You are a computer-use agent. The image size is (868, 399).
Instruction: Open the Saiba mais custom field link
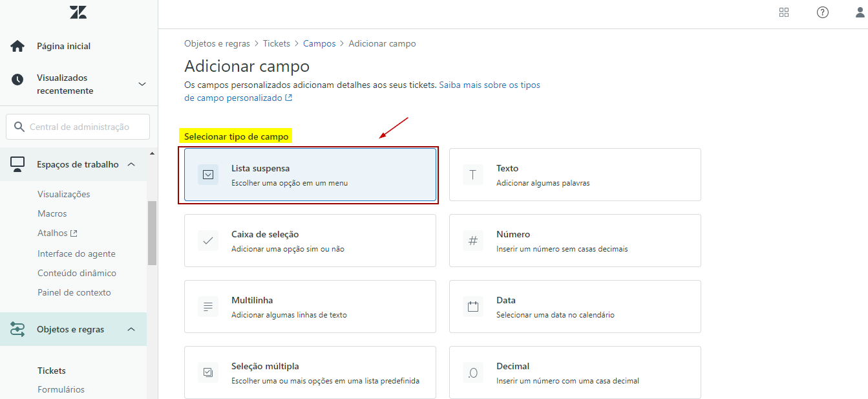tap(489, 85)
